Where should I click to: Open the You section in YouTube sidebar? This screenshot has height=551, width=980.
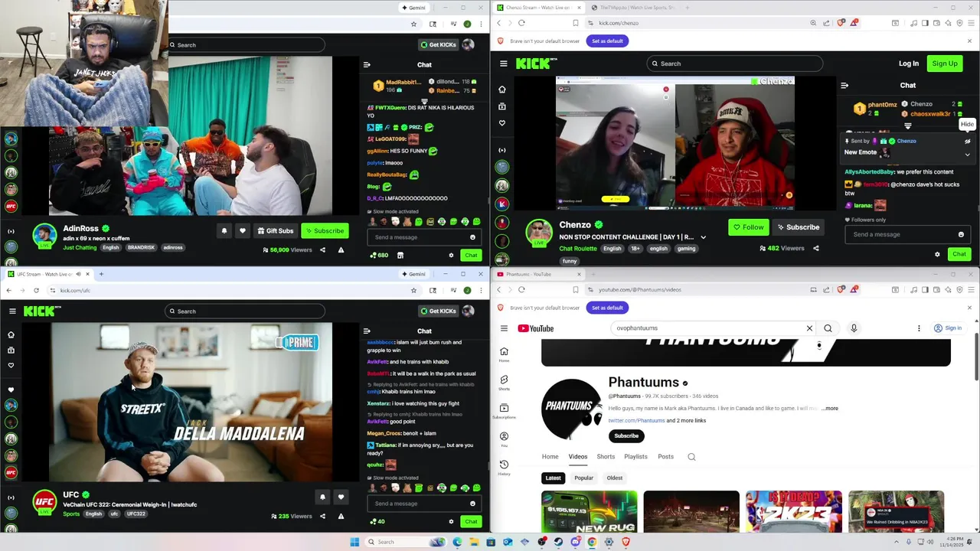click(x=504, y=439)
